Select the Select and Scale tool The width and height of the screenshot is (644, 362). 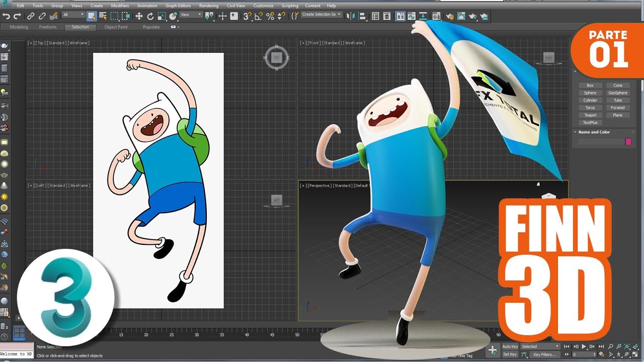162,16
